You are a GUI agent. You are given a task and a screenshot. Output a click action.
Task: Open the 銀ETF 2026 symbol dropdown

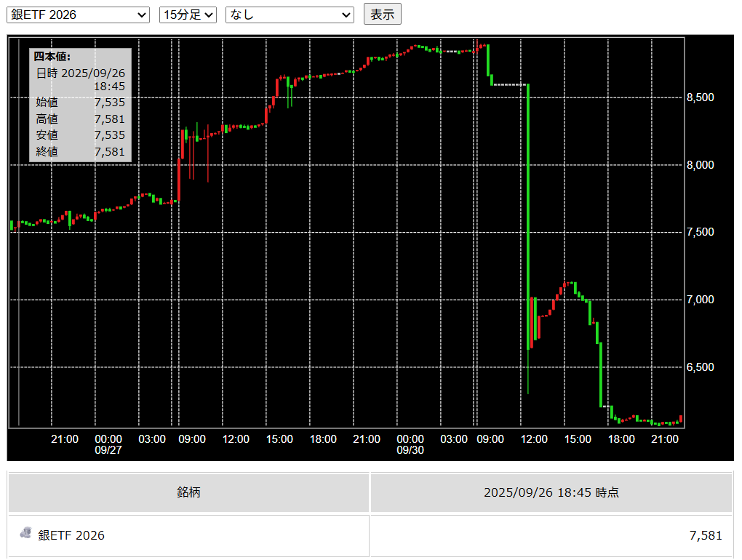(78, 15)
